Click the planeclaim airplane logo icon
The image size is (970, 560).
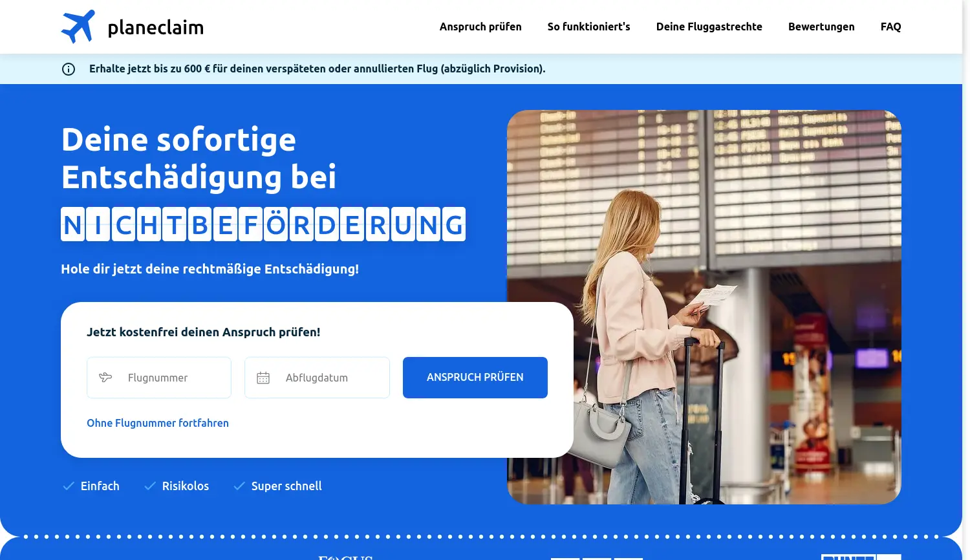tap(78, 27)
